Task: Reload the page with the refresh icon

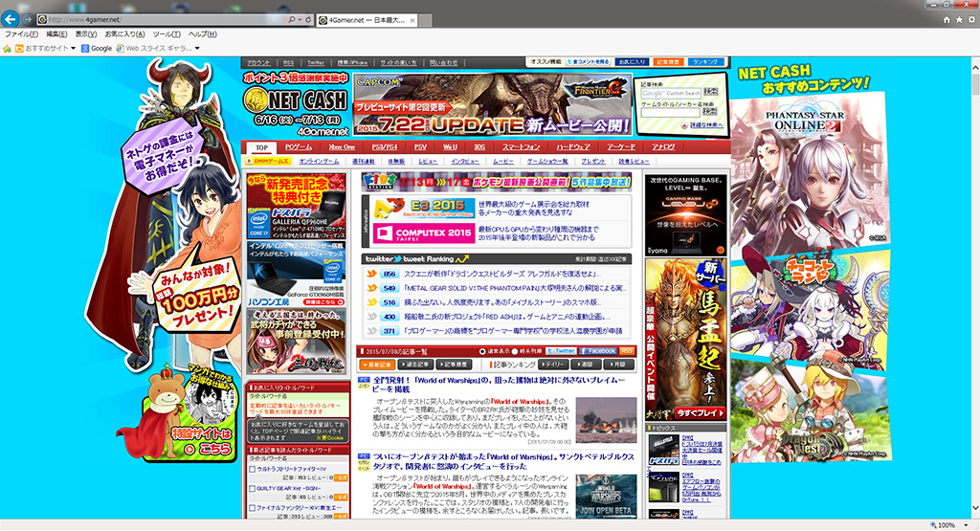Action: click(x=308, y=20)
